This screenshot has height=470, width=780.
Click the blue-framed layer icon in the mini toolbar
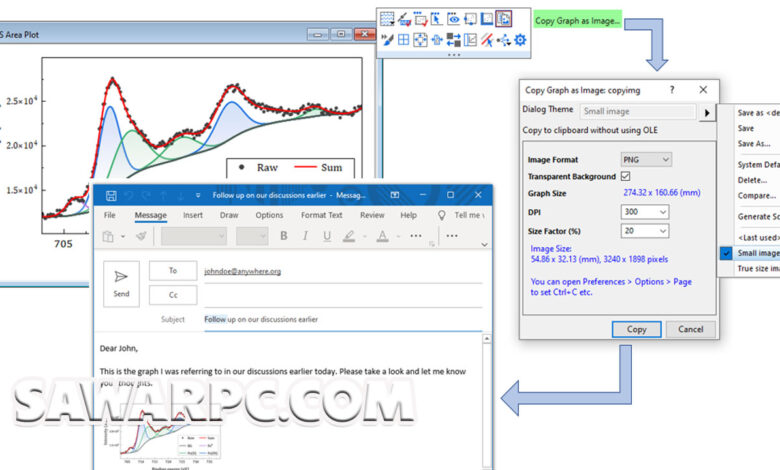487,19
